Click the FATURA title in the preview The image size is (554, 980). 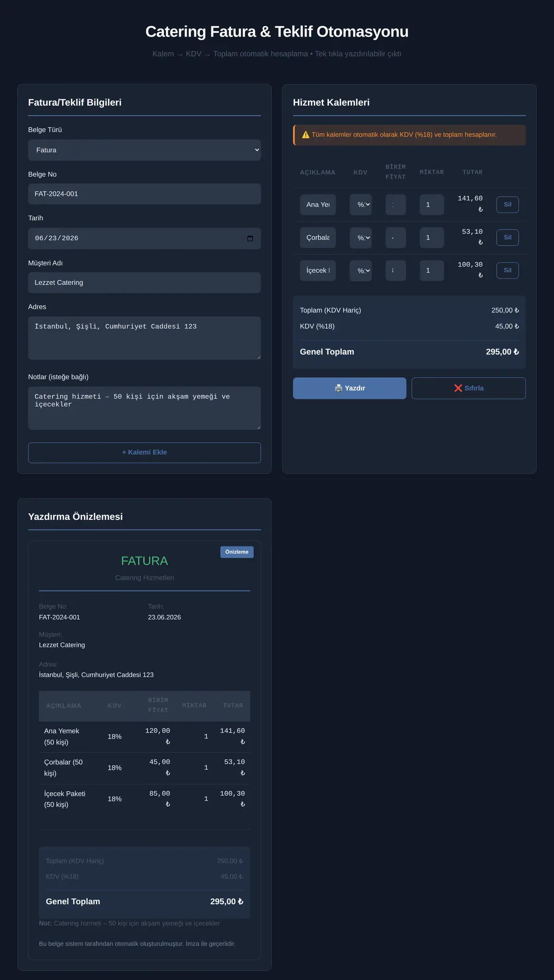[x=145, y=561]
